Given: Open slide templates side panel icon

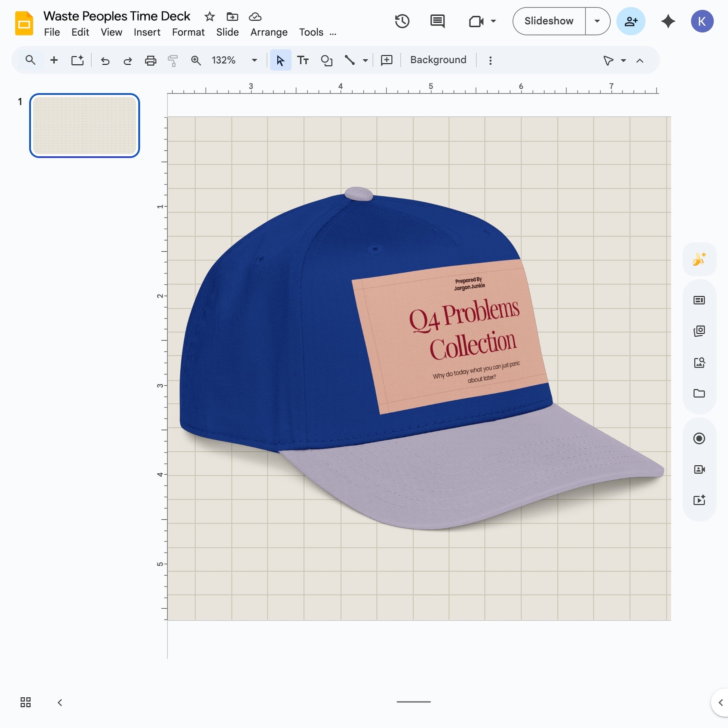Looking at the screenshot, I should tap(699, 300).
